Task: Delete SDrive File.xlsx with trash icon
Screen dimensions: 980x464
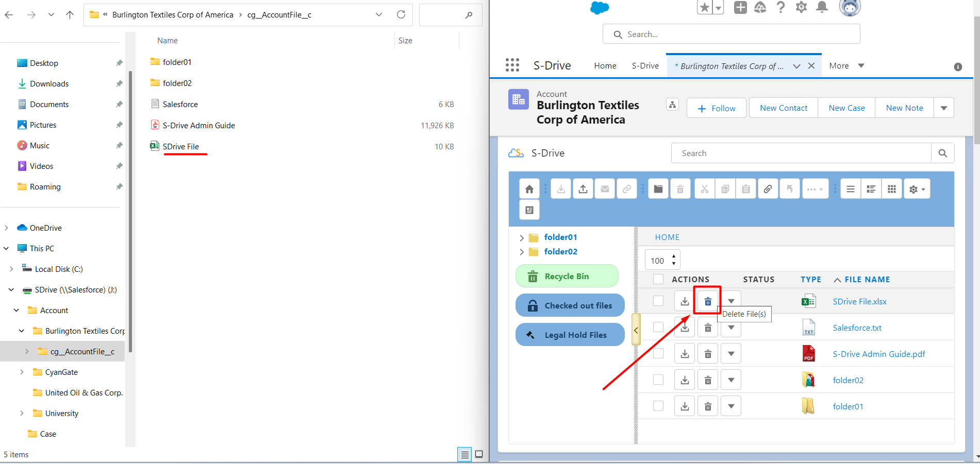Action: point(708,301)
